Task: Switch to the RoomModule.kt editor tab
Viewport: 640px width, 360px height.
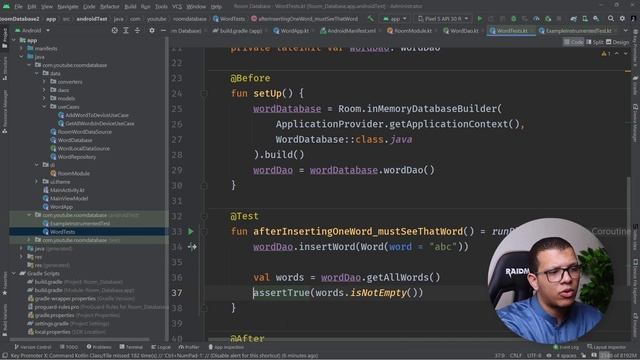Action: (409, 31)
